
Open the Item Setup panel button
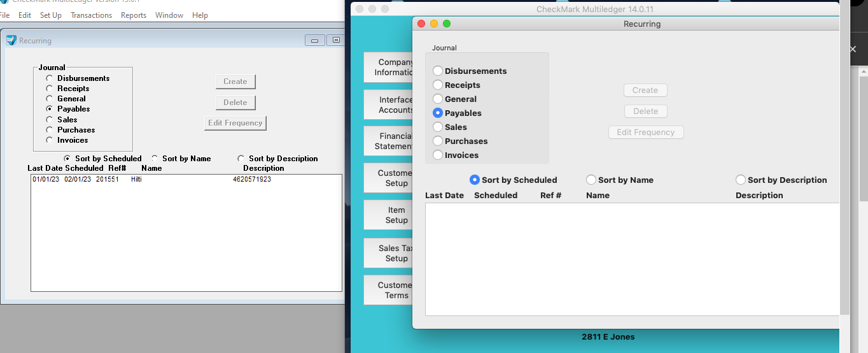coord(388,215)
